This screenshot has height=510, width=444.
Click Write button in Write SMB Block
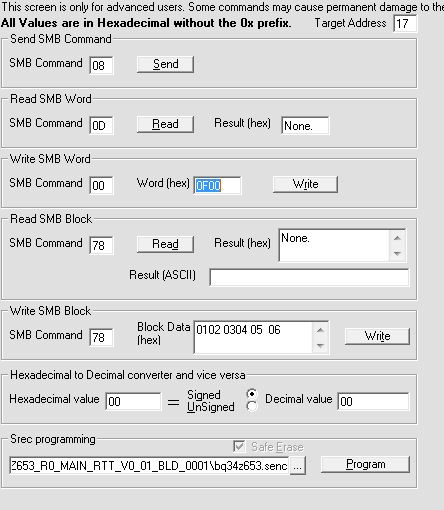377,336
